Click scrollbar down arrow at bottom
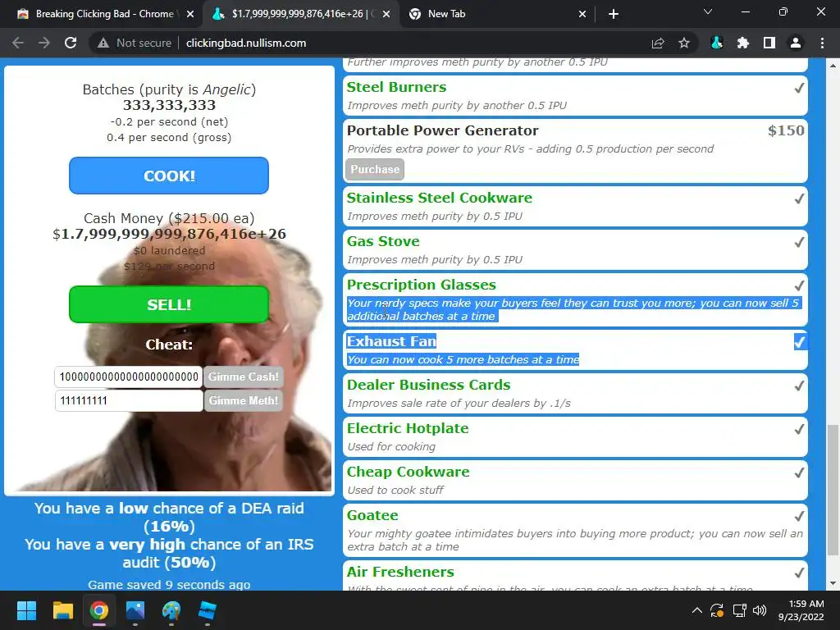The image size is (840, 630). click(832, 584)
